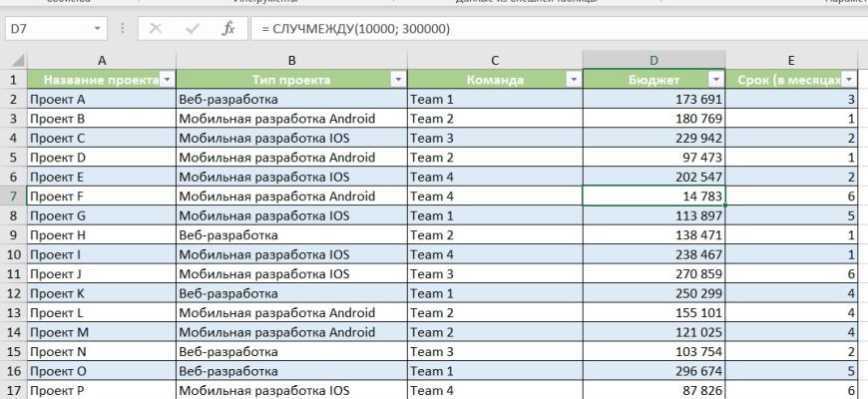This screenshot has width=868, height=399.
Task: Select the budget cell with 296 674
Action: coord(653,370)
